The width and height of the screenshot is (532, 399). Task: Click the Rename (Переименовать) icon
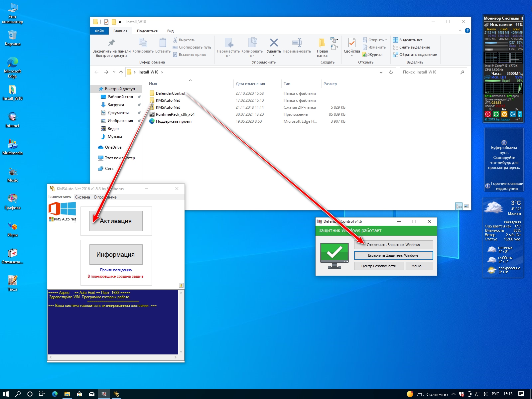coord(297,43)
